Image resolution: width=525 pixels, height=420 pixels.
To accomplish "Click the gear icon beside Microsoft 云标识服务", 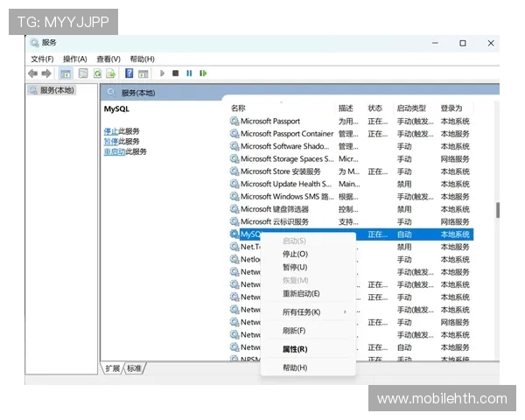I will 234,221.
